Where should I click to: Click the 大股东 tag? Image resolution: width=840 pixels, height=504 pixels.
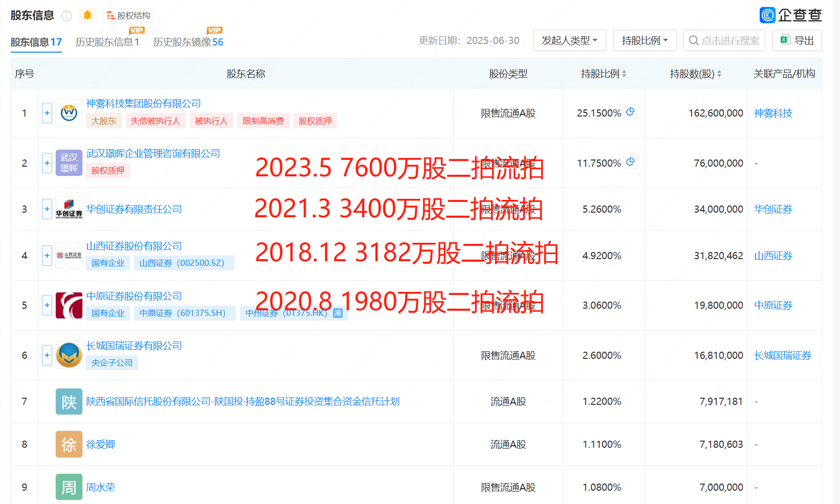pos(104,121)
